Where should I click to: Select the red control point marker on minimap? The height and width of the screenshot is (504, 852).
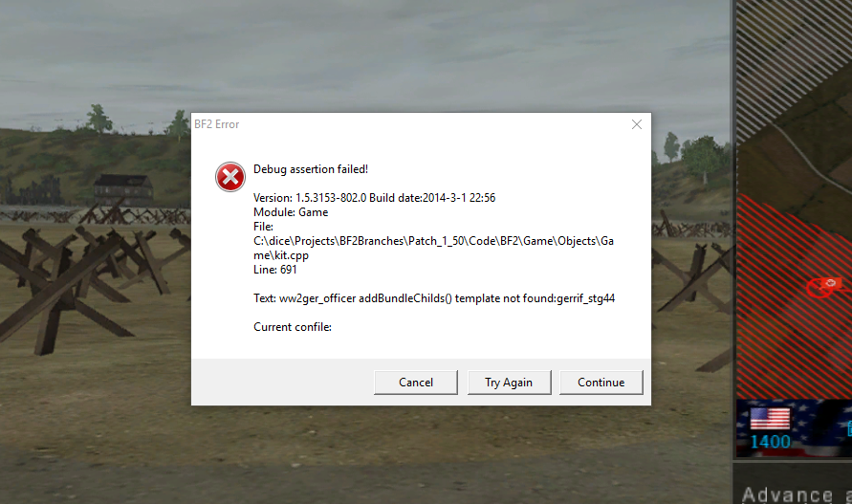click(x=823, y=287)
